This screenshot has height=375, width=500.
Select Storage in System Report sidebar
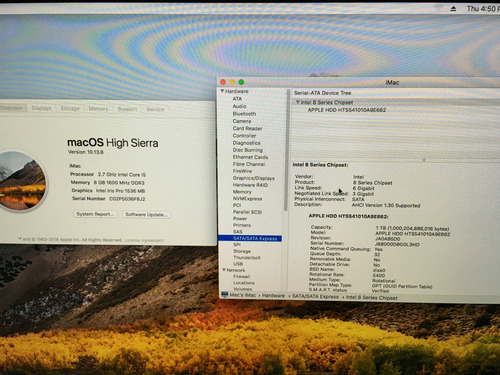pos(242,251)
